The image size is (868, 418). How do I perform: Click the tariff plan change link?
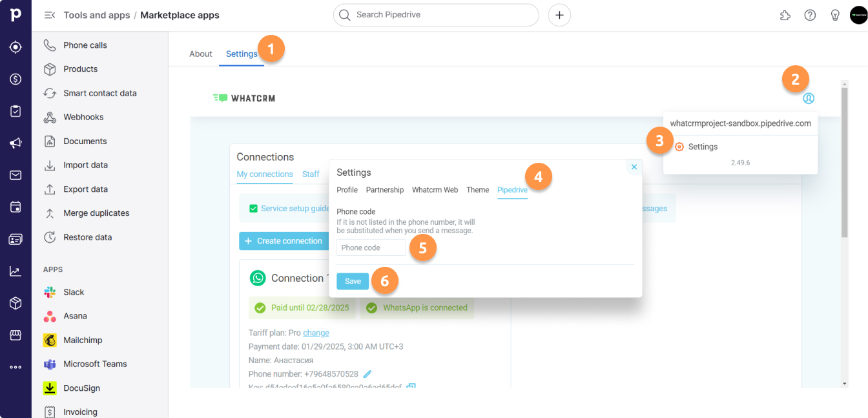tap(316, 333)
